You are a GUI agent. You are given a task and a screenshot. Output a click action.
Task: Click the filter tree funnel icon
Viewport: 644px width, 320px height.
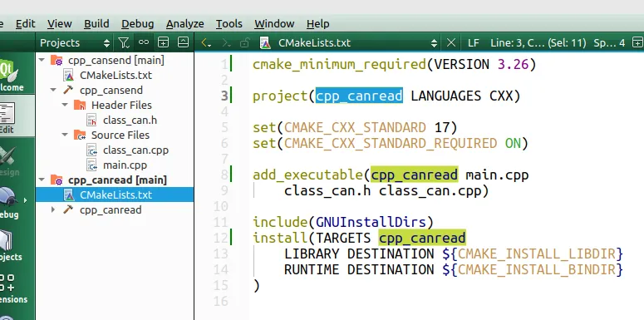point(124,42)
